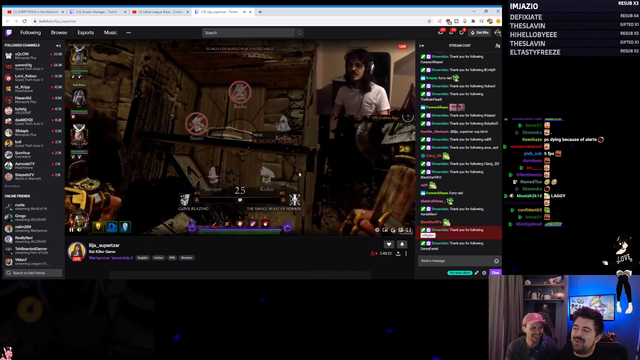Click the browser back arrow
The width and height of the screenshot is (640, 360).
[8, 21]
